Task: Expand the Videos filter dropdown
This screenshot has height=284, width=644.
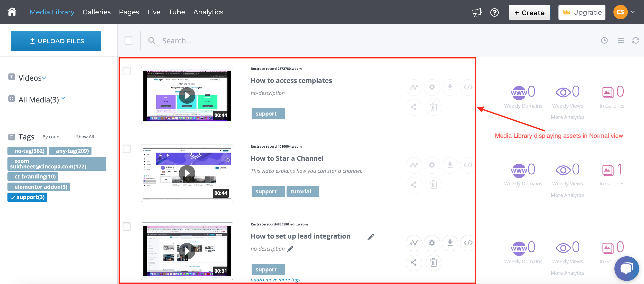Action: (x=44, y=78)
